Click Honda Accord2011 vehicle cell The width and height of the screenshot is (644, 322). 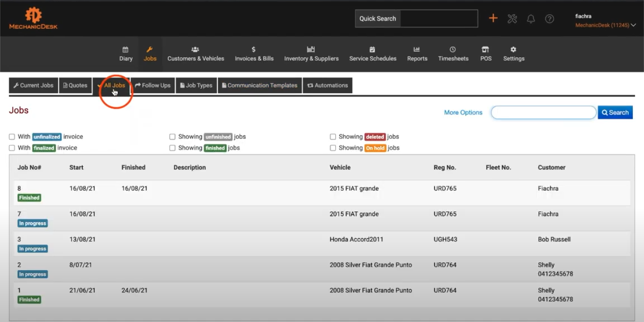pyautogui.click(x=357, y=239)
